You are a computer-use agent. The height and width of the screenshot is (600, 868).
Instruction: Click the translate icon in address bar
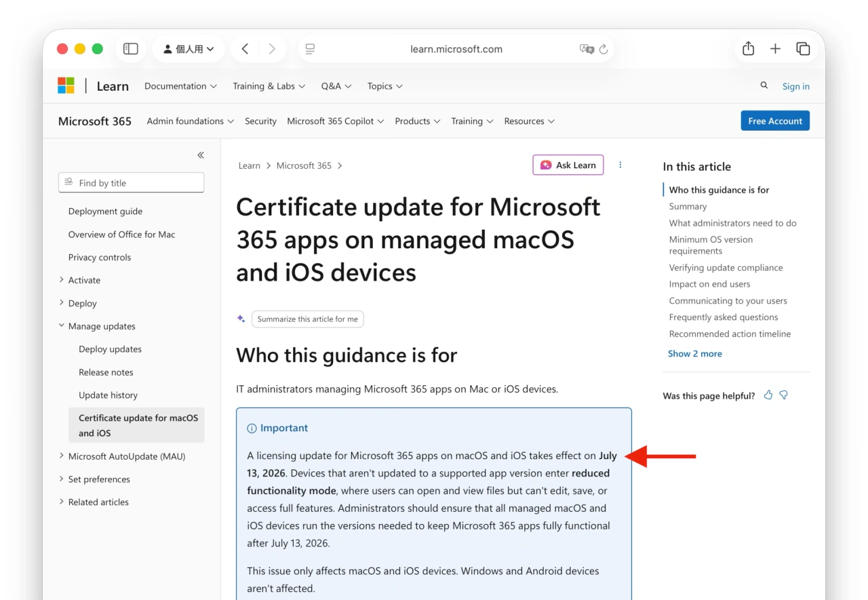pyautogui.click(x=587, y=49)
